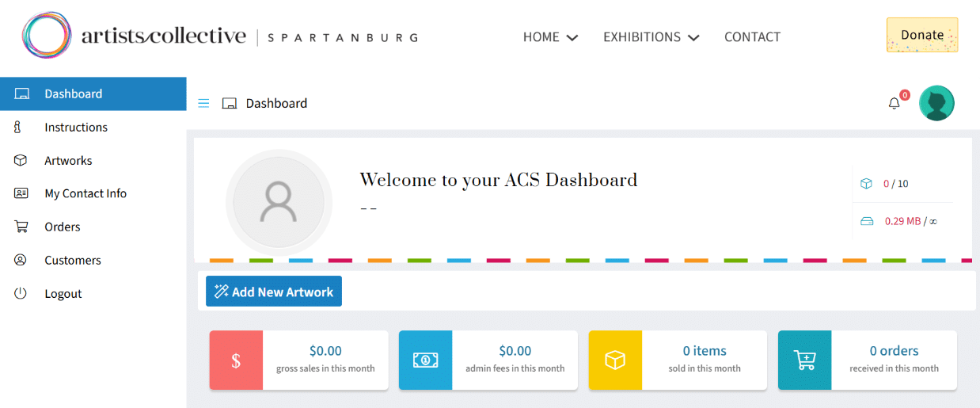This screenshot has height=408, width=980.
Task: Open the CONTACT page
Action: pos(752,37)
